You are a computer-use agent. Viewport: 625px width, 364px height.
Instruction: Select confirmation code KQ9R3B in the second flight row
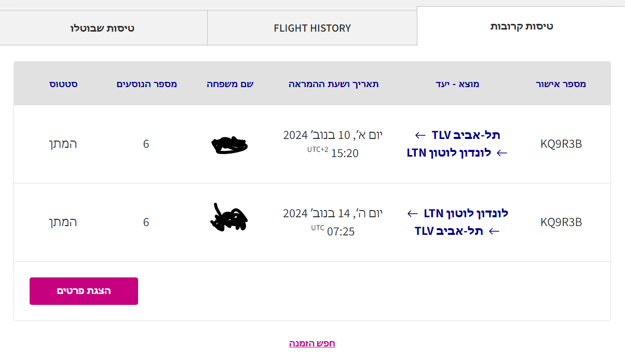click(x=561, y=222)
